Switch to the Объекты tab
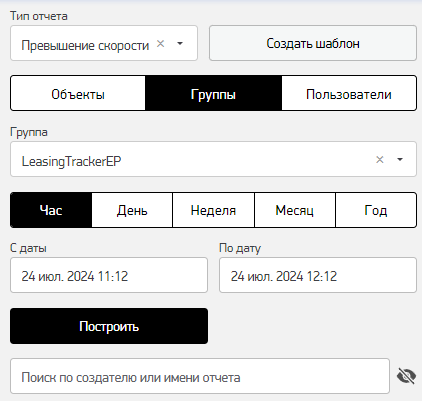 click(x=78, y=93)
